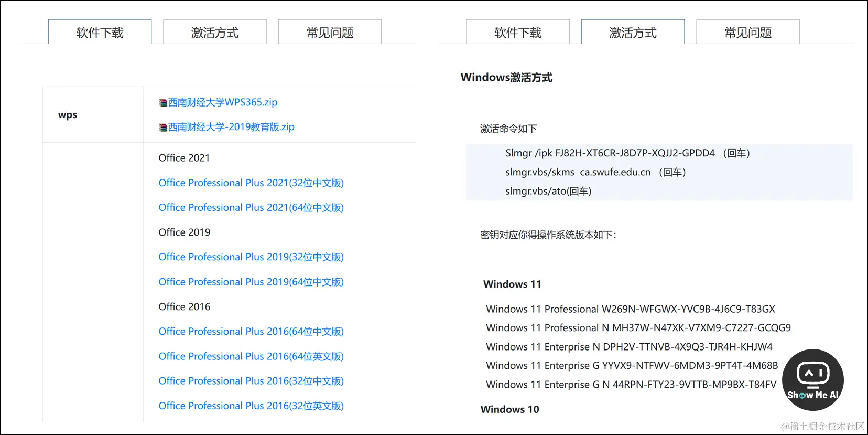The height and width of the screenshot is (435, 868).
Task: Click zip icon beside 西南财经大学-2019教育版.zip
Action: pyautogui.click(x=163, y=128)
